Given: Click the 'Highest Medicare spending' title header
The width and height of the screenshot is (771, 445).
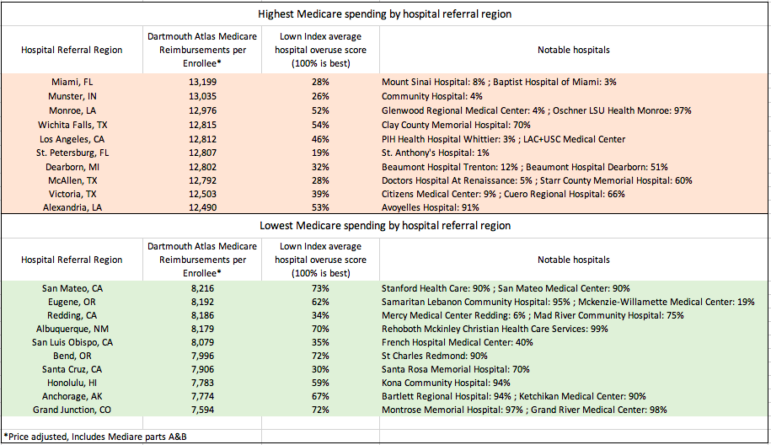Looking at the screenshot, I should [x=385, y=14].
